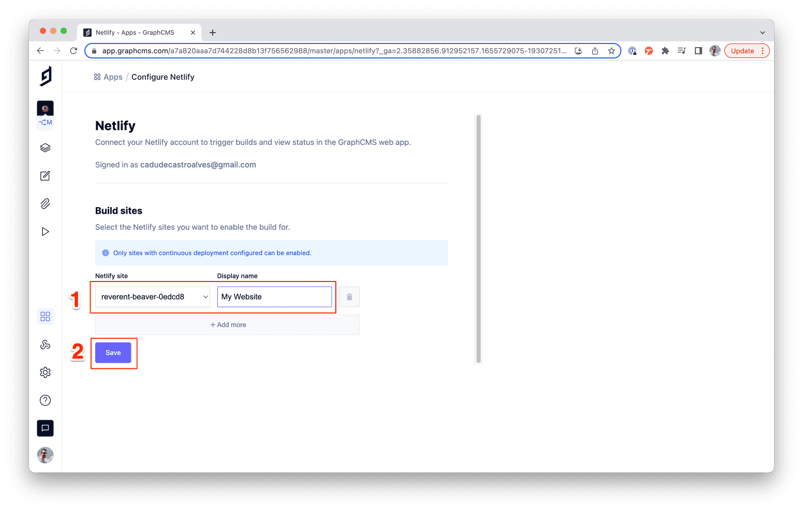Expand the browser tab list chevron
803x532 pixels.
(762, 33)
